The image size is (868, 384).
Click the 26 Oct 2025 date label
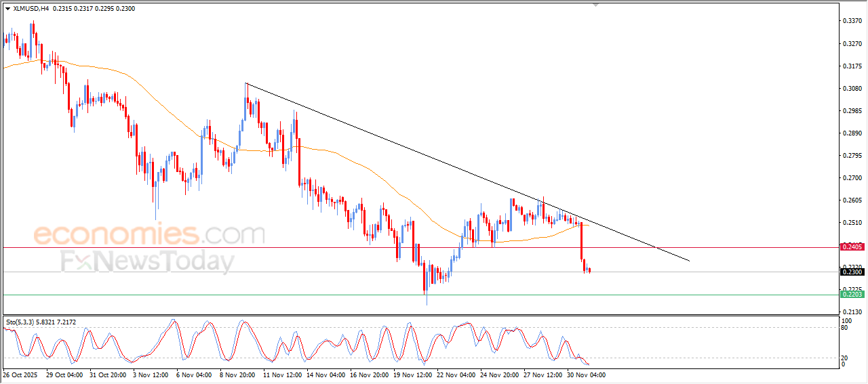[22, 375]
